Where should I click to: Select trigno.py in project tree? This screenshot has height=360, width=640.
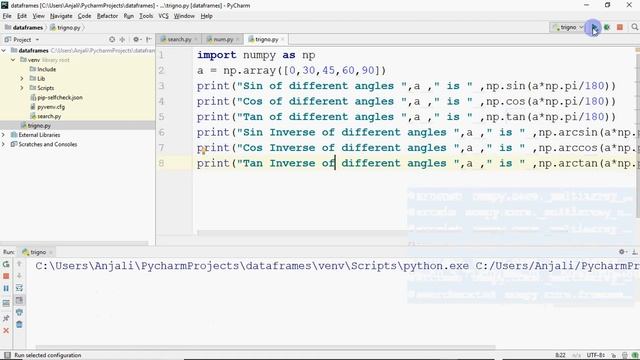(x=36, y=126)
